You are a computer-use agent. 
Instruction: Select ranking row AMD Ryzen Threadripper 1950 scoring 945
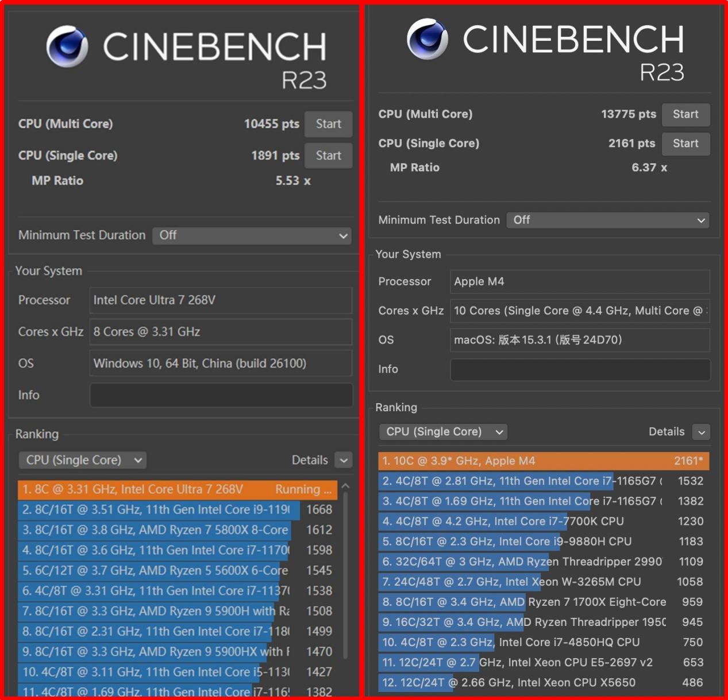click(544, 622)
